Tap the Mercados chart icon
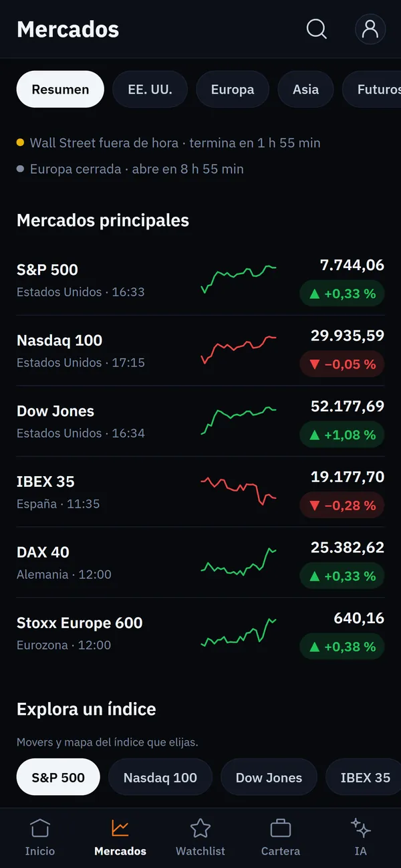The width and height of the screenshot is (401, 868). coord(120,829)
